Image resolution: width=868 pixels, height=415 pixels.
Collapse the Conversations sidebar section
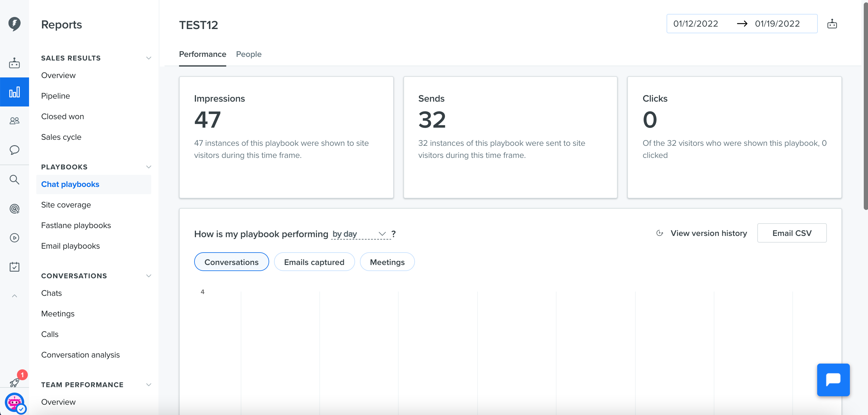click(148, 276)
